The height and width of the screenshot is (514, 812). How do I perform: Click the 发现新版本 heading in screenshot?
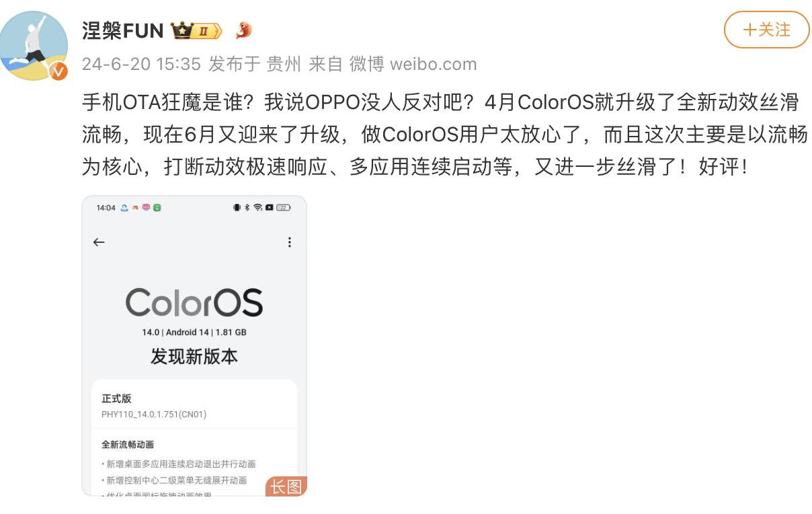(x=194, y=356)
